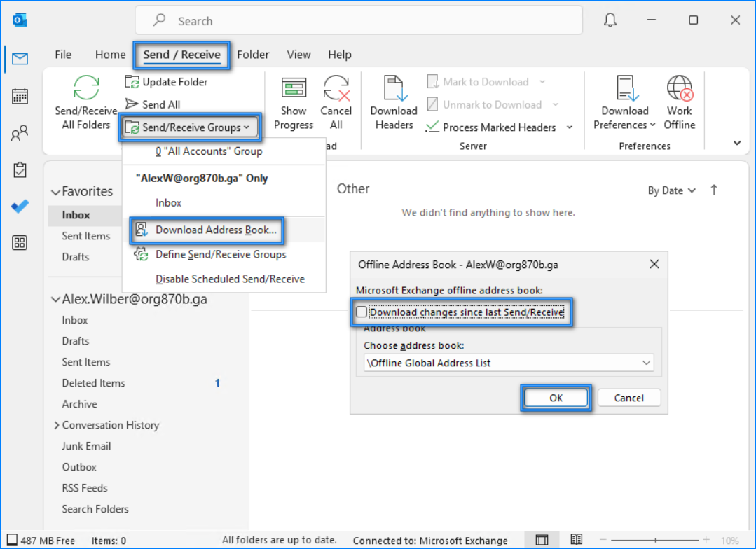Zoom in with the plus icon

coord(706,541)
